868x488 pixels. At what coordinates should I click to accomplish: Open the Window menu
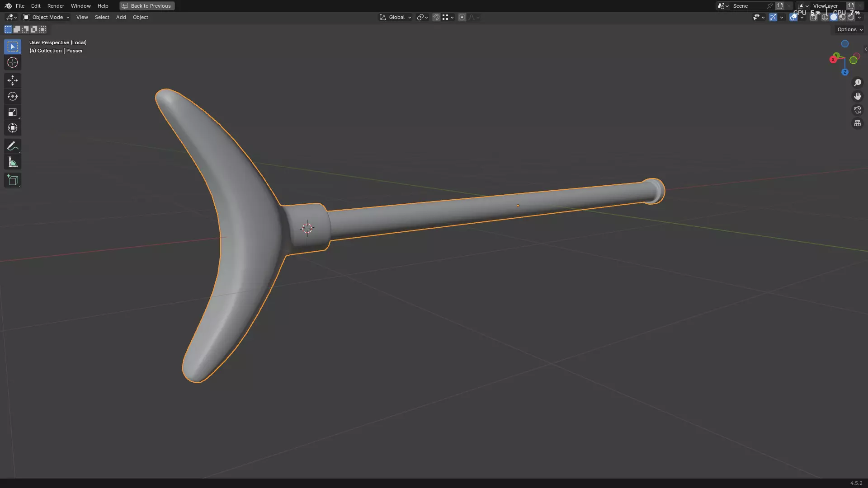click(x=81, y=6)
